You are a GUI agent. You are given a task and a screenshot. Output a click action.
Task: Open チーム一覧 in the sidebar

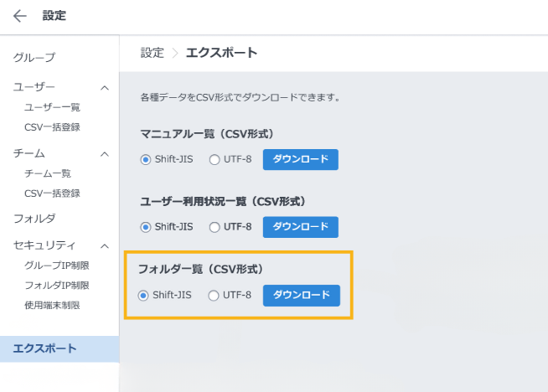[x=48, y=173]
